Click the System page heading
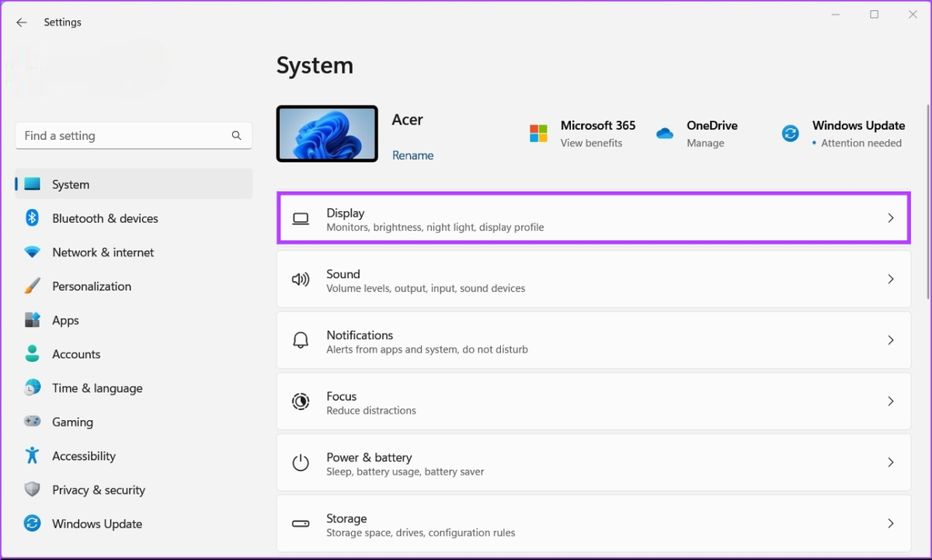This screenshot has height=560, width=932. click(315, 65)
